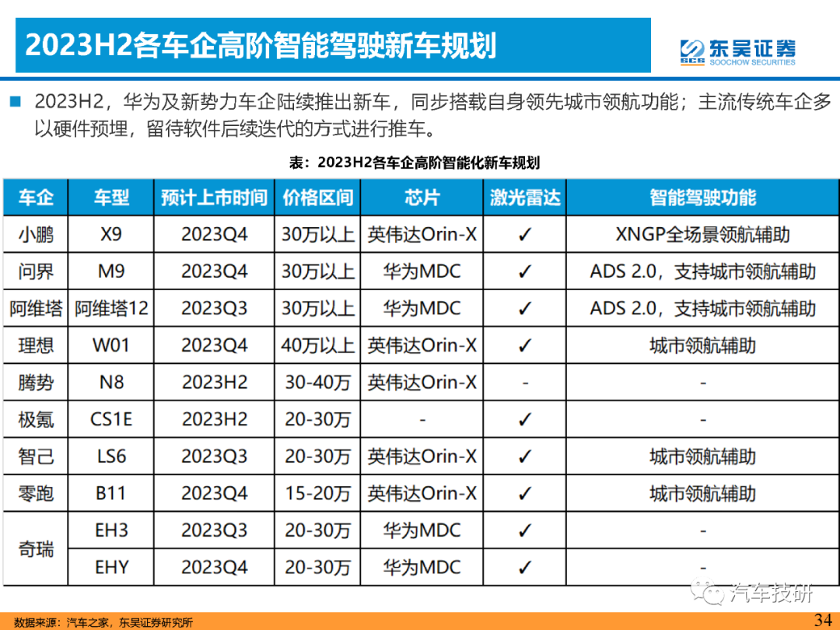
Task: Select the table caption "表：2023H2各车企高阶智能化新车规划"
Action: click(414, 163)
